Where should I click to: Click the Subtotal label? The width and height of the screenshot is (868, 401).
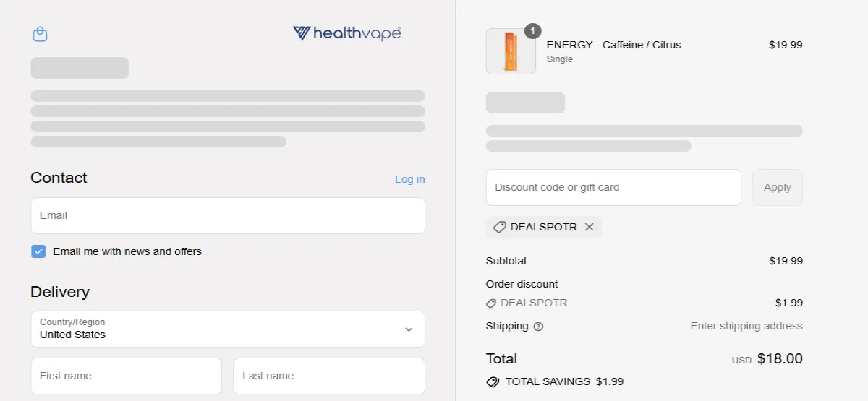pyautogui.click(x=506, y=261)
